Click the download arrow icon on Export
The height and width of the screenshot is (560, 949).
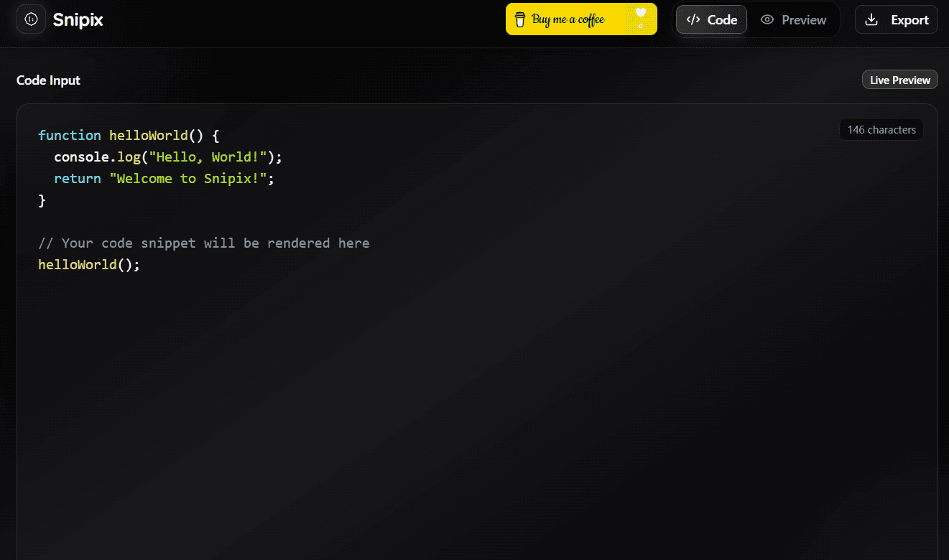click(x=871, y=19)
